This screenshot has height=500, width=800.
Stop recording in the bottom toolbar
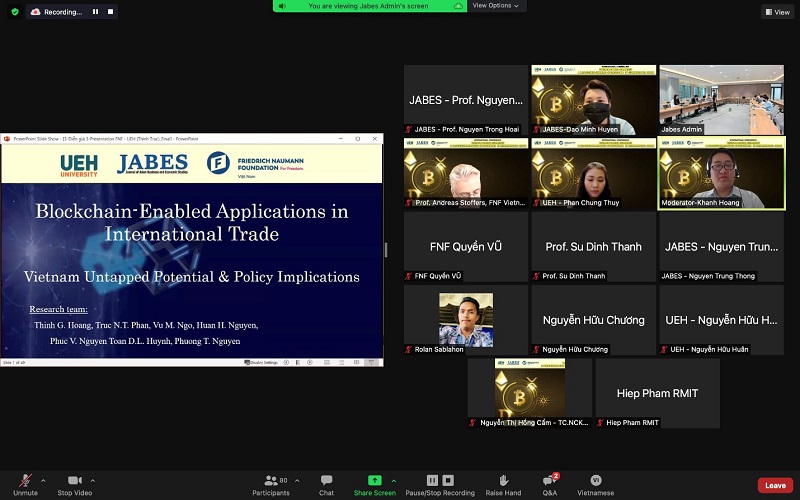tap(448, 480)
